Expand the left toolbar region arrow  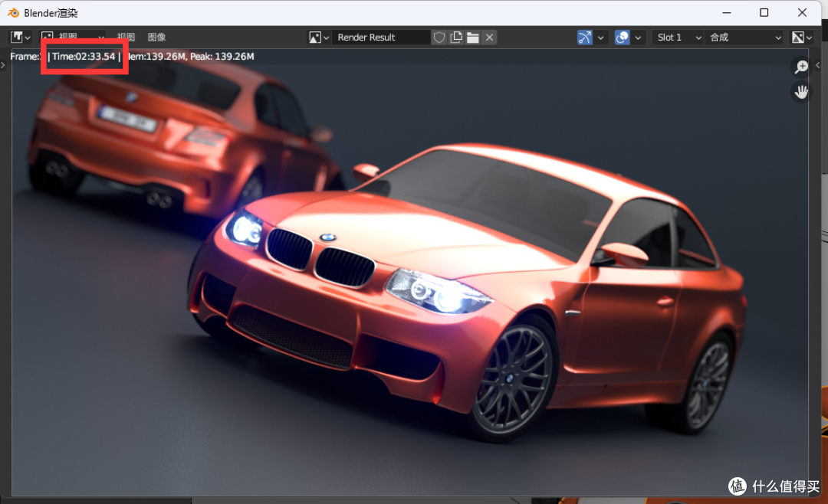[x=2, y=65]
